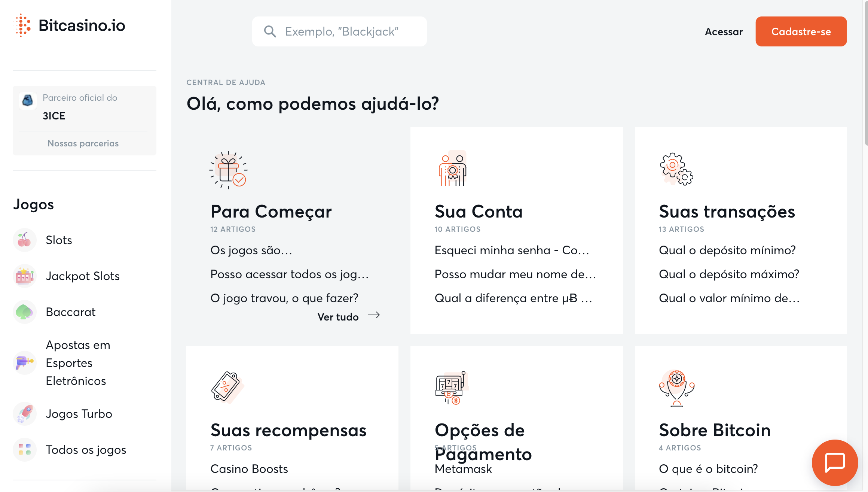Open article 'Qual a diferença entre µɃ …'
868x492 pixels.
513,298
